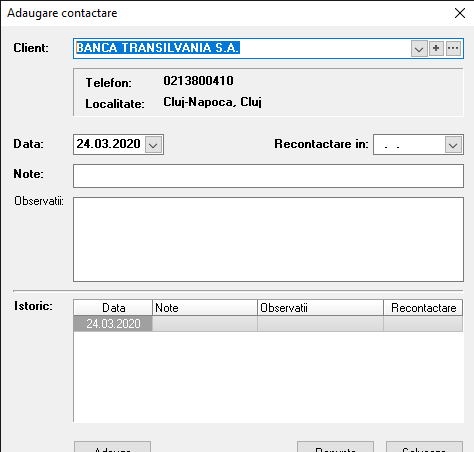Open the Data date picker arrow
The height and width of the screenshot is (452, 474).
point(153,145)
